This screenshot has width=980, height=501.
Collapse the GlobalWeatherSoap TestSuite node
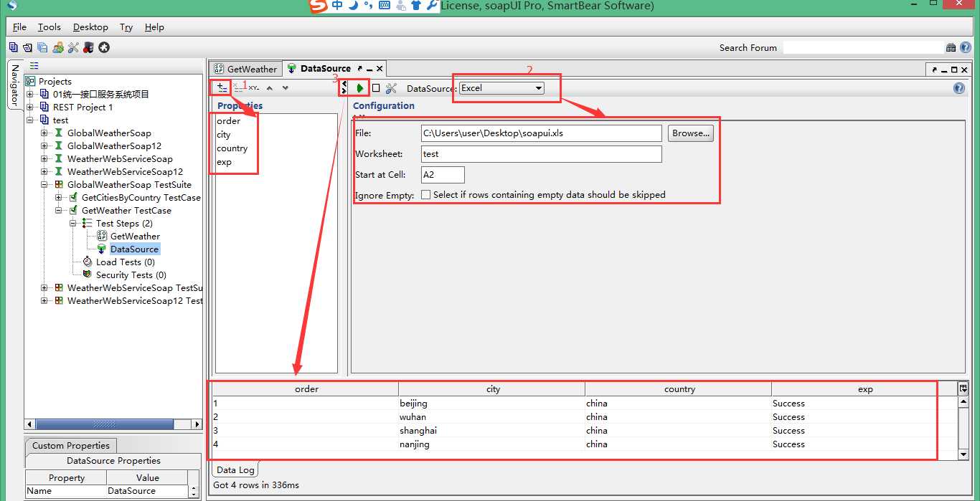click(x=44, y=185)
